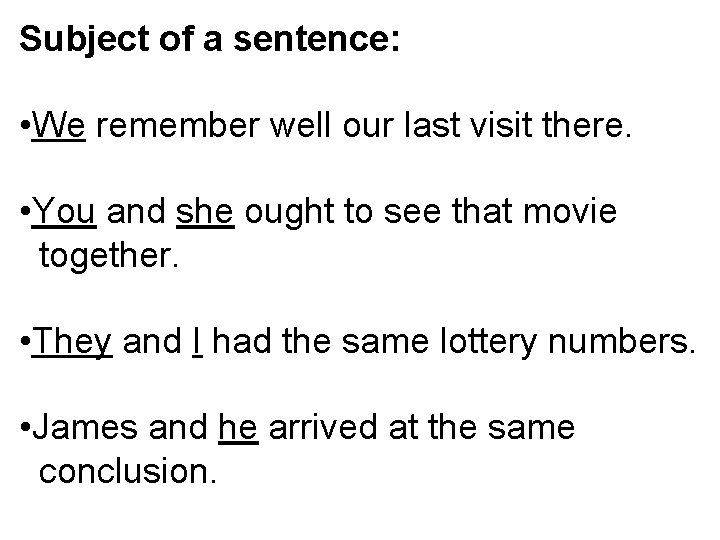720x540 pixels.
Task: Click the underlined word "she"
Action: pyautogui.click(x=205, y=214)
